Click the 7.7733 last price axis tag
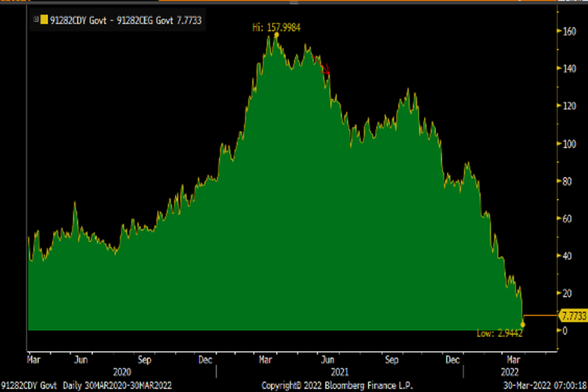 pos(574,316)
